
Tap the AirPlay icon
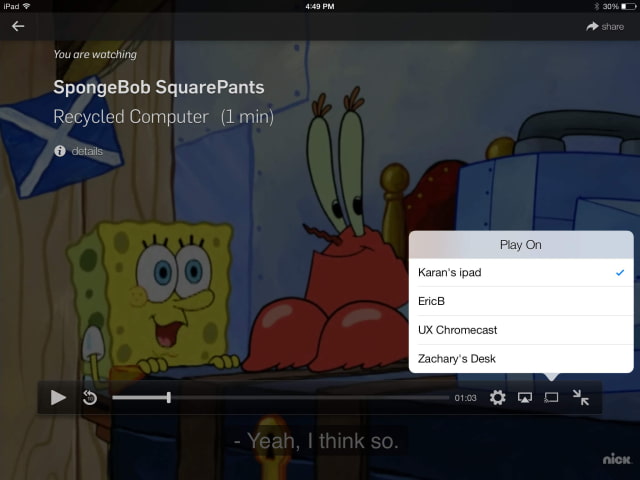[524, 398]
